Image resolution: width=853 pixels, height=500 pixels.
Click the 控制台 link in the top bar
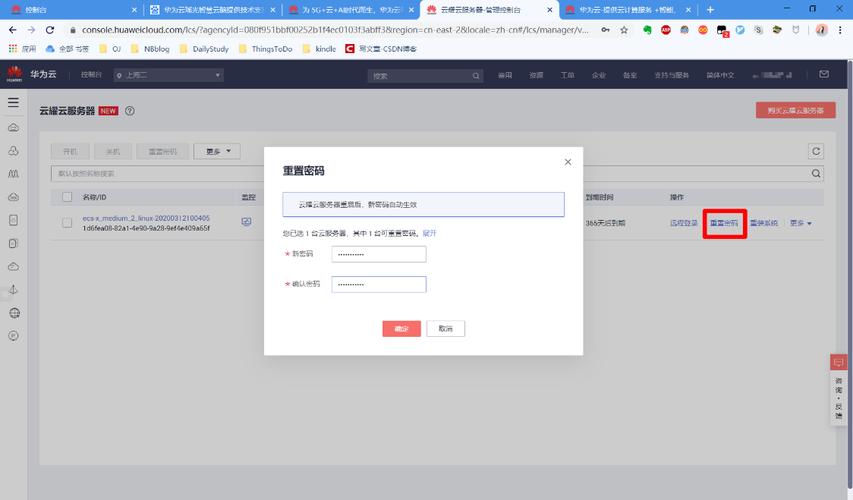coord(91,75)
